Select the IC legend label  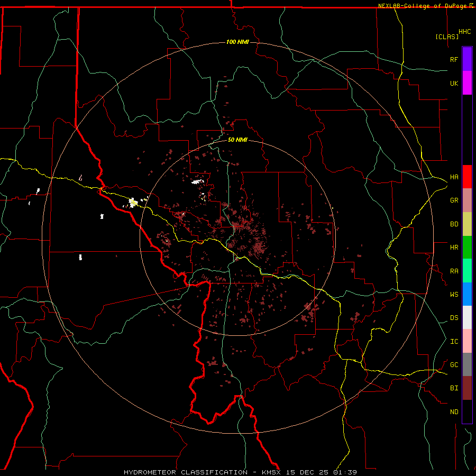tap(454, 342)
